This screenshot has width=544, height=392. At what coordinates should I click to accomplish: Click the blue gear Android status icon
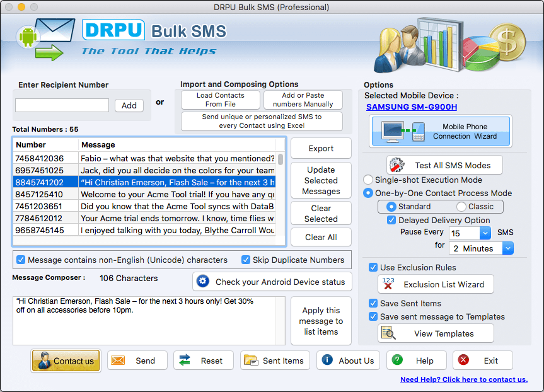(x=203, y=281)
